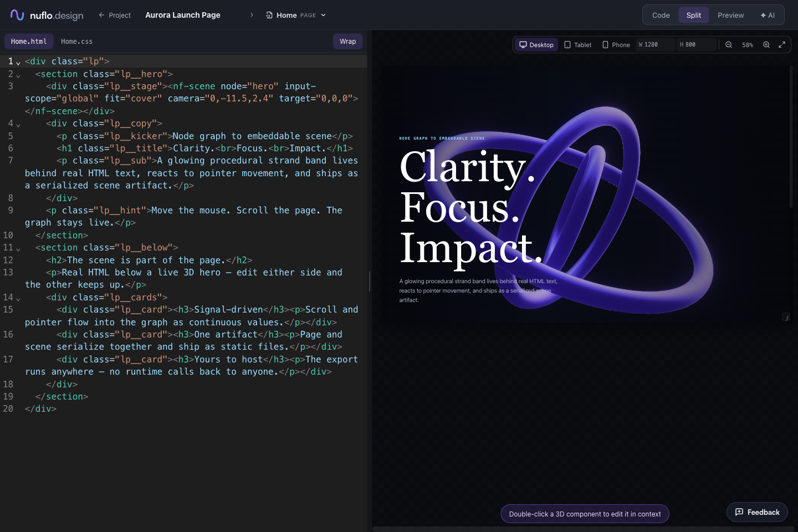Screen dimensions: 798x532
Task: Collapse code fold on line 4
Action: (18, 125)
